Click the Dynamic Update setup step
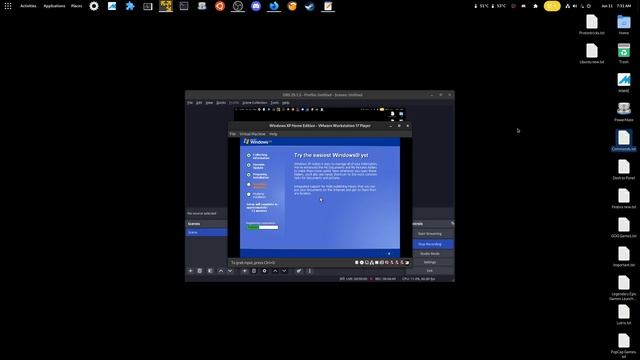 (x=256, y=166)
